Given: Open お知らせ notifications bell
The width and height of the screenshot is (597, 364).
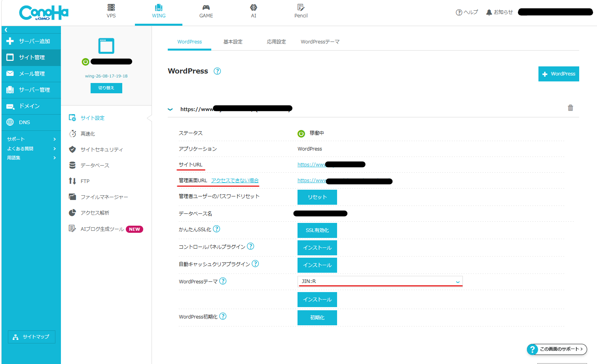Looking at the screenshot, I should (499, 12).
